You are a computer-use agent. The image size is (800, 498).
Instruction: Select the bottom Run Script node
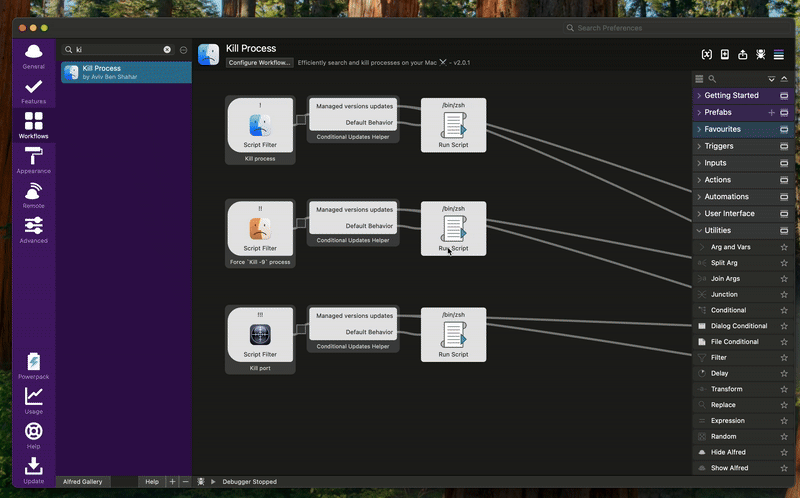pyautogui.click(x=454, y=335)
